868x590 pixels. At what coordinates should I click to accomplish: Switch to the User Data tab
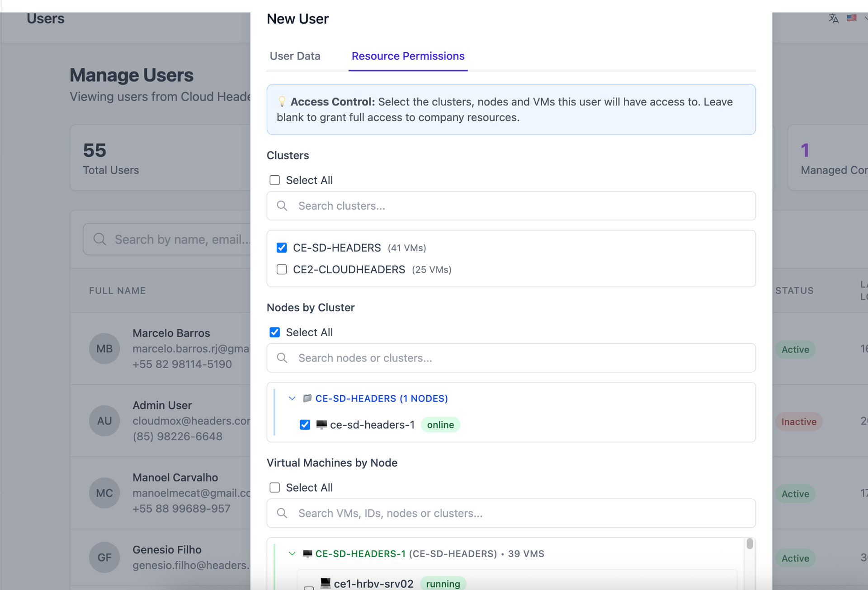(295, 56)
